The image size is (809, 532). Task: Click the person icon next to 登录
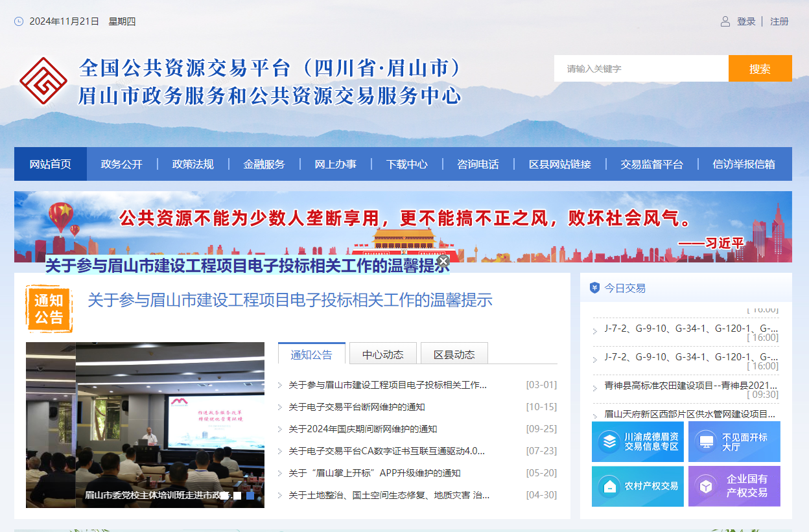point(724,21)
